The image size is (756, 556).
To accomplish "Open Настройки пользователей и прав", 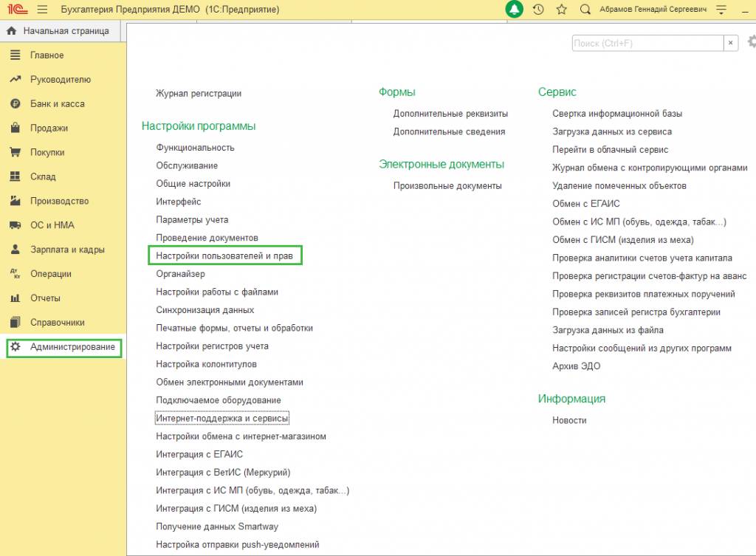I will point(224,255).
